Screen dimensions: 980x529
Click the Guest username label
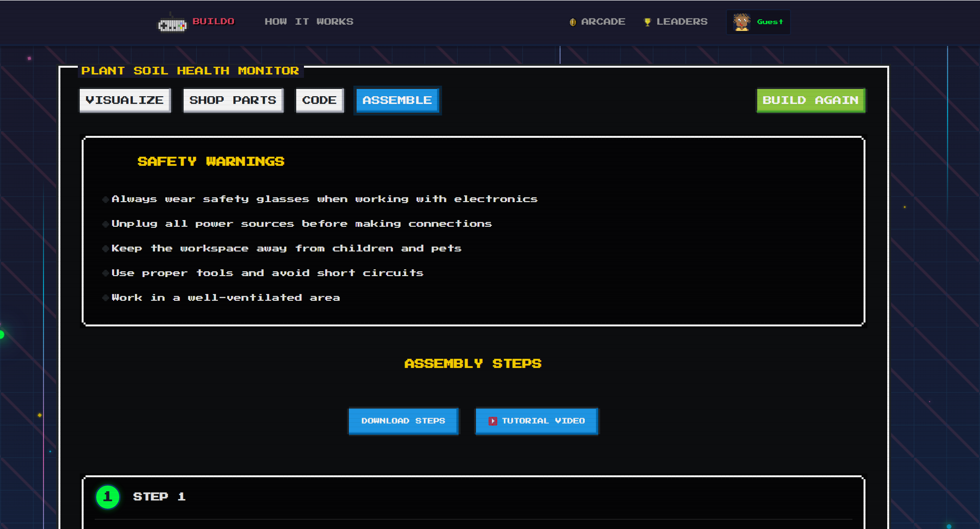[770, 22]
